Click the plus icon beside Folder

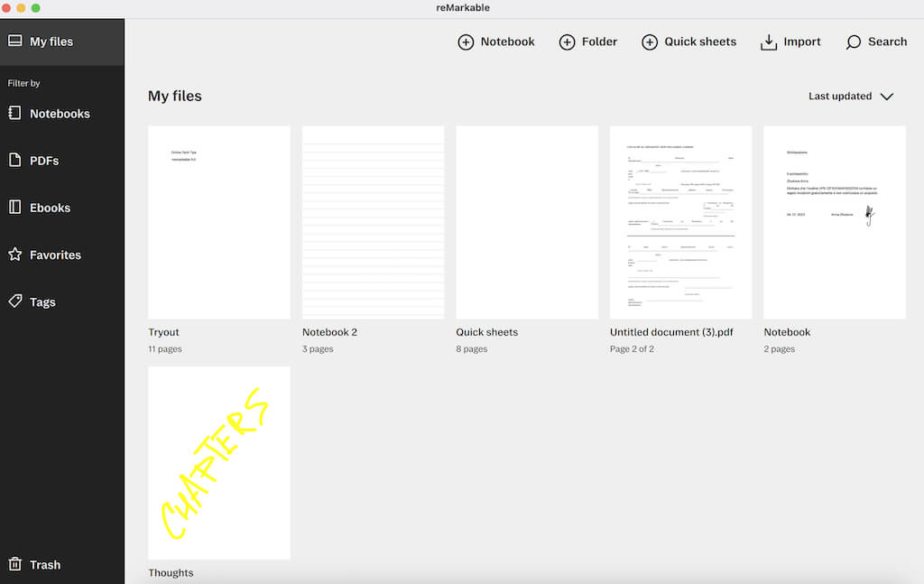pos(567,42)
